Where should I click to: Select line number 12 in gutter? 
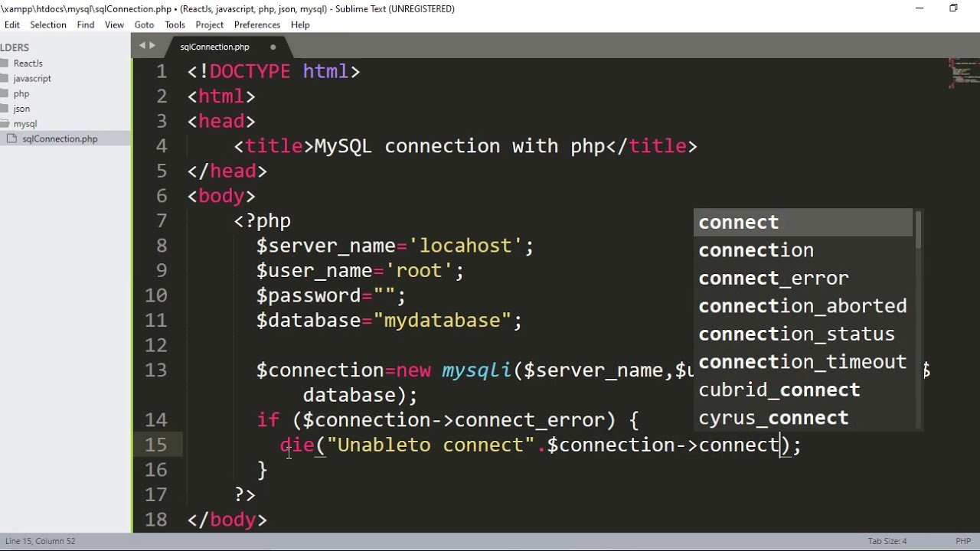coord(156,345)
